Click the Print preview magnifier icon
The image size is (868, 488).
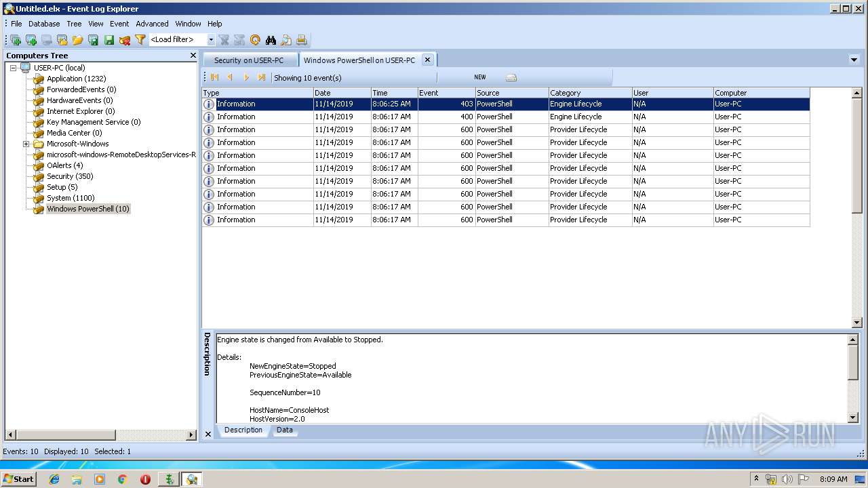point(286,40)
